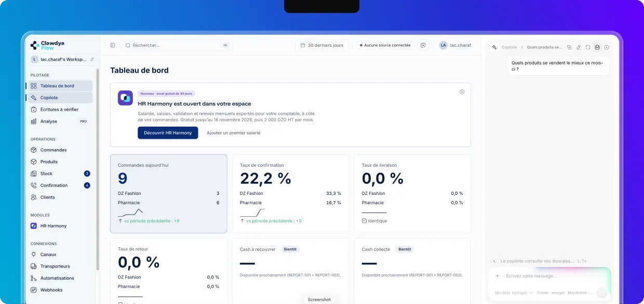Go to Écritures à vérifier

(x=60, y=110)
